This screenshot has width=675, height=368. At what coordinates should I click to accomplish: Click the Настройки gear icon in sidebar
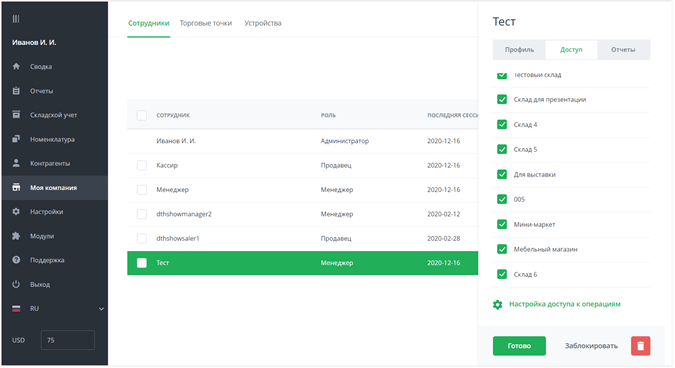pyautogui.click(x=16, y=211)
